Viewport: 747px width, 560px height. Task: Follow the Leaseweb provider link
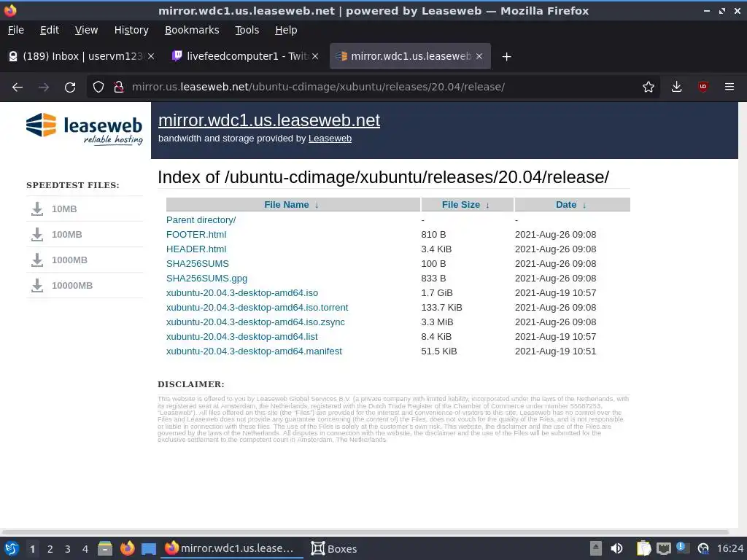point(330,139)
